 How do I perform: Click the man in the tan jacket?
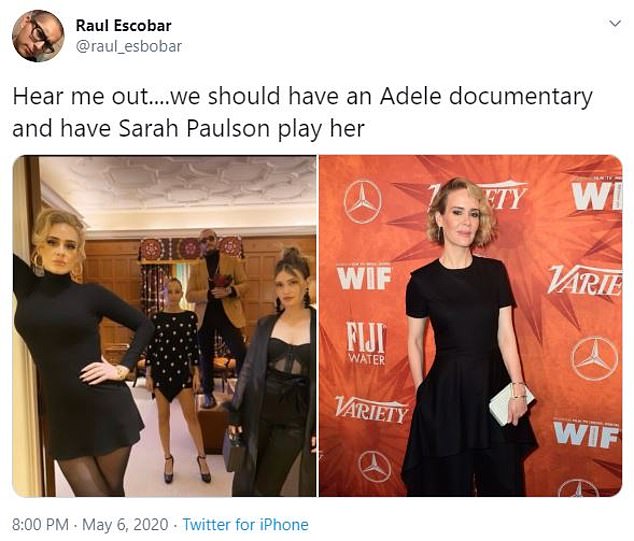point(217,313)
